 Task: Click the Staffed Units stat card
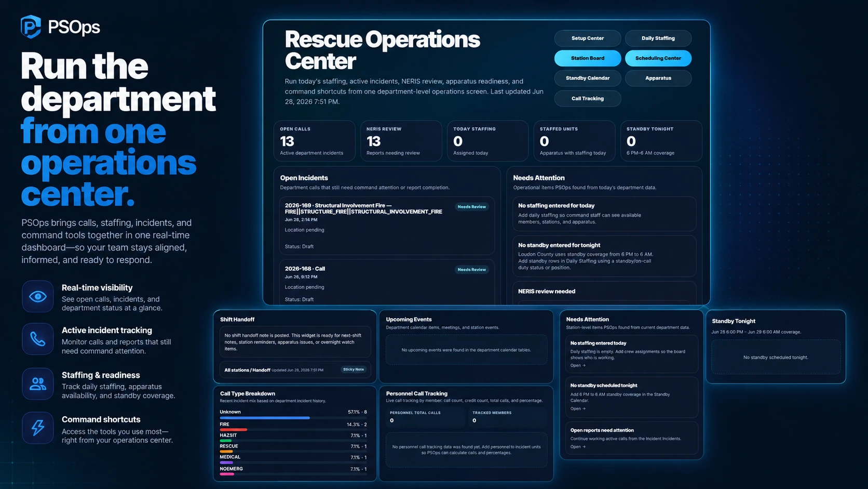(574, 141)
